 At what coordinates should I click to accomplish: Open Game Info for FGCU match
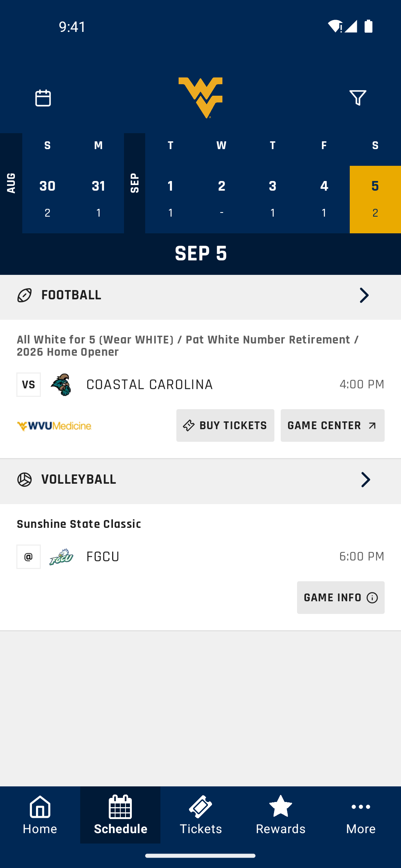point(341,598)
